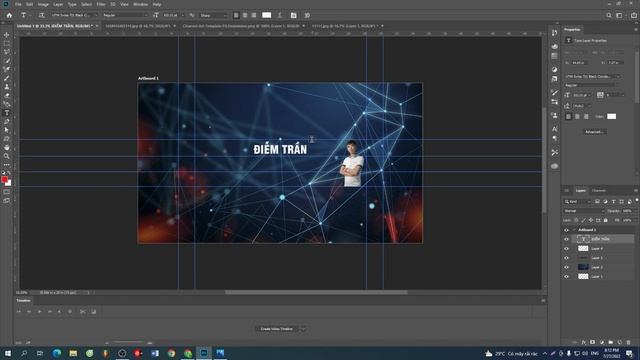
Task: Open the Window menu
Action: [x=140, y=4]
